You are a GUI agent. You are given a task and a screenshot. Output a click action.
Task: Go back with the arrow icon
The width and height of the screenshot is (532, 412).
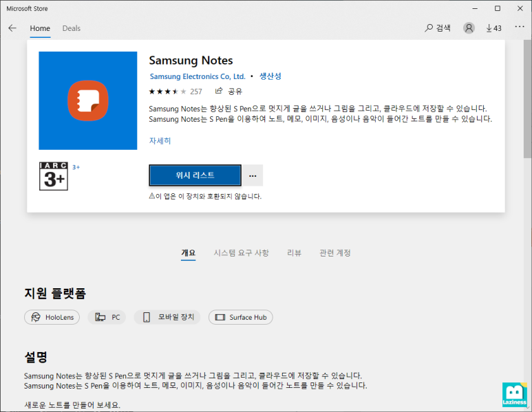pyautogui.click(x=12, y=28)
